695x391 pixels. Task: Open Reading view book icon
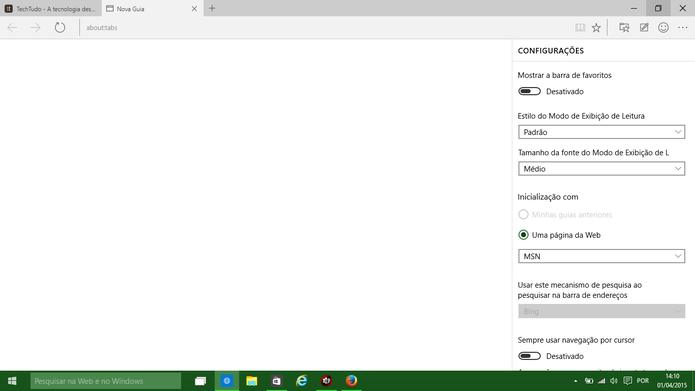click(x=580, y=27)
